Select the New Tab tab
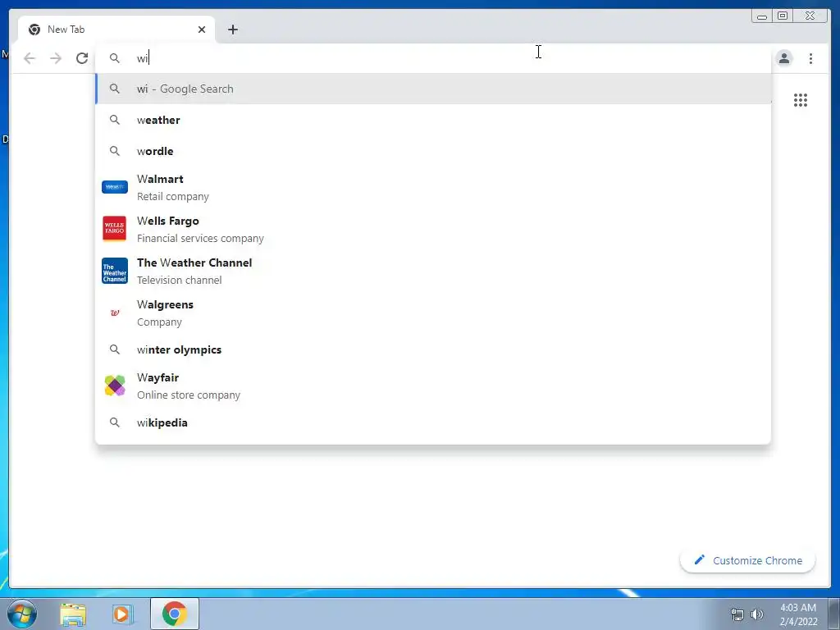The height and width of the screenshot is (630, 840). (116, 30)
